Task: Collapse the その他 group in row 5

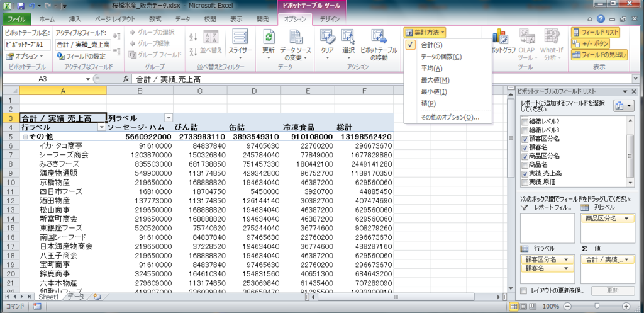Action: pos(25,137)
